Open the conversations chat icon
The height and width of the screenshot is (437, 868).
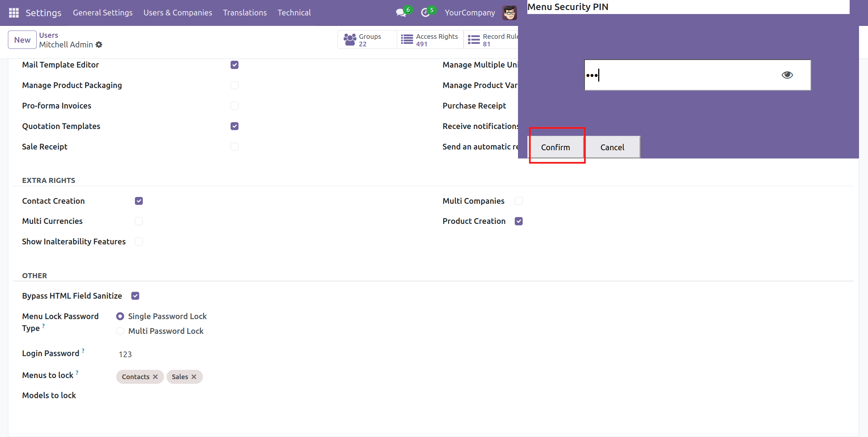(400, 13)
